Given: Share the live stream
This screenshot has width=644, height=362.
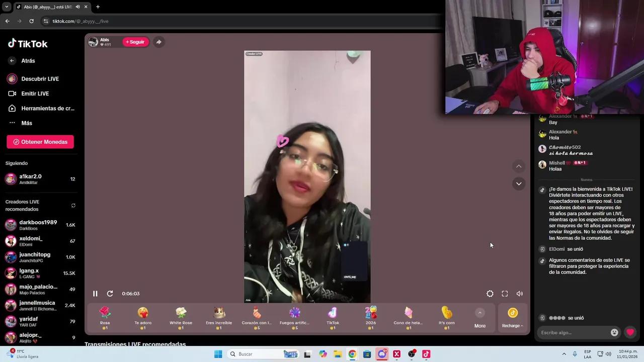Looking at the screenshot, I should tap(158, 42).
